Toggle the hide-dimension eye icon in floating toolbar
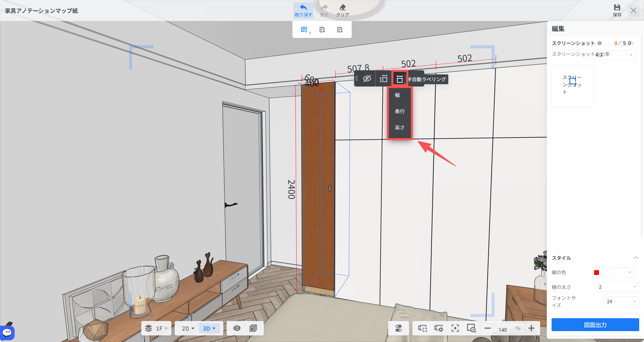644x342 pixels. click(x=367, y=79)
